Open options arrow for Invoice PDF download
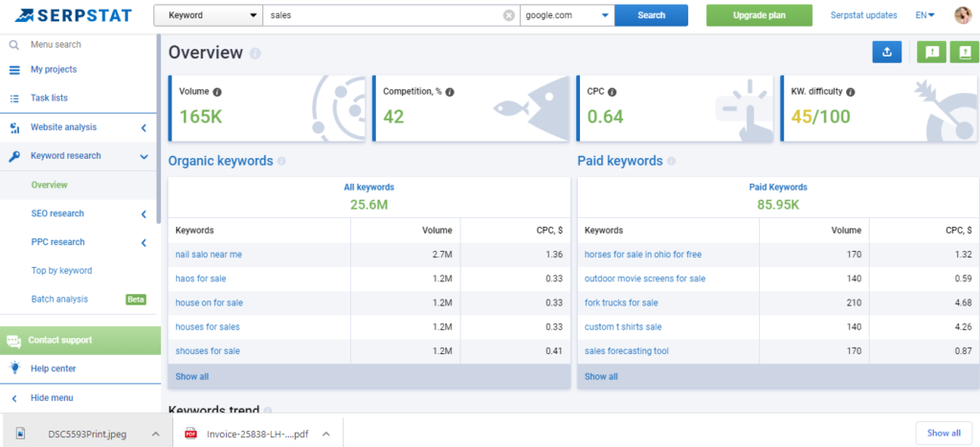The height and width of the screenshot is (447, 980). 325,434
